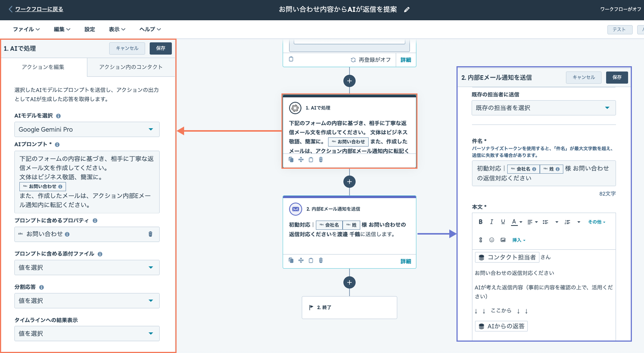Toggle bold formatting in the body editor

pos(480,222)
